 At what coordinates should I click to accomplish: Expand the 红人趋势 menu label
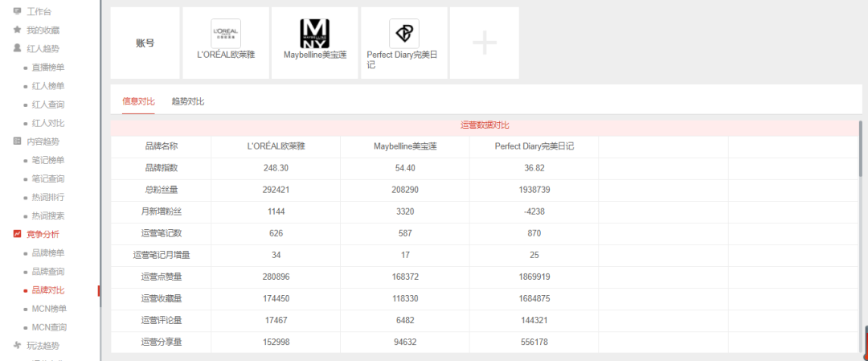pyautogui.click(x=43, y=48)
